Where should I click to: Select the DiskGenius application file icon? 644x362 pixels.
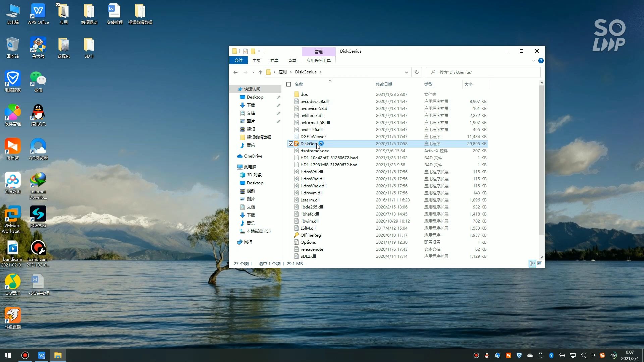coord(297,143)
